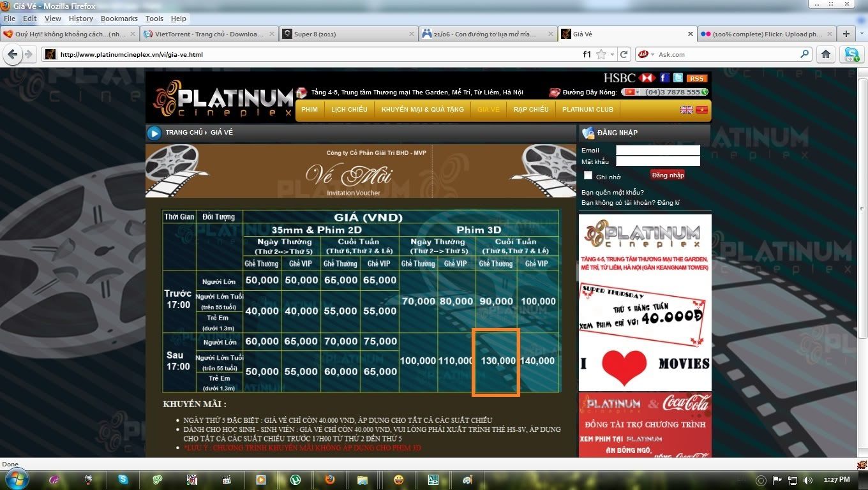868x490 pixels.
Task: Click the Firefox icon in the taskbar
Action: coord(329,479)
